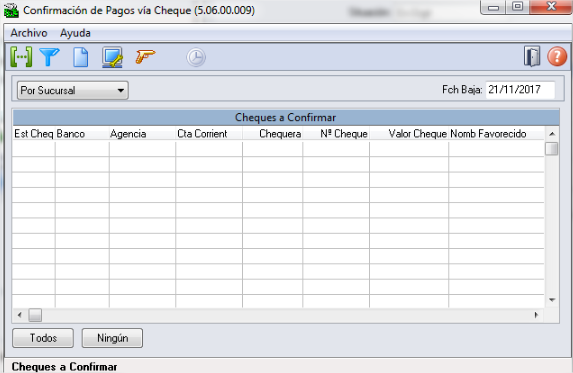Open help via red question mark icon
Viewport: 573px width, 373px height.
pos(557,57)
